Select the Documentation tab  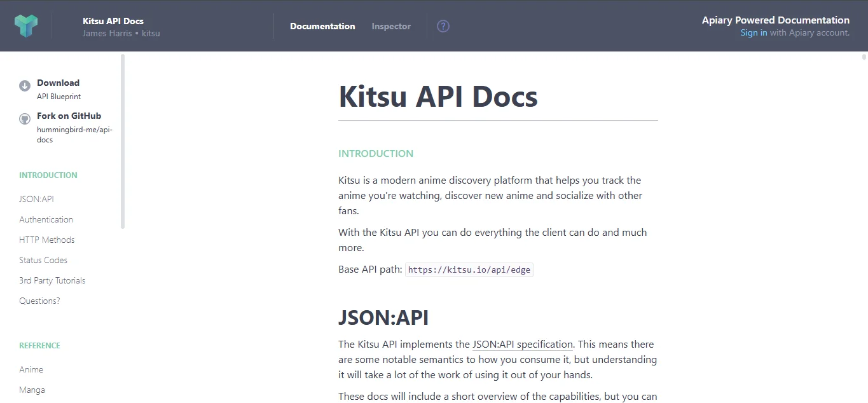pos(322,26)
